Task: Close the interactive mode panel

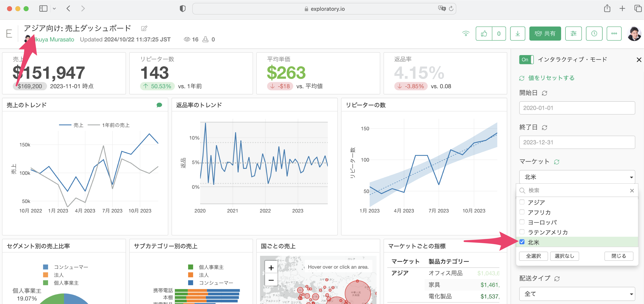Action: [x=639, y=60]
